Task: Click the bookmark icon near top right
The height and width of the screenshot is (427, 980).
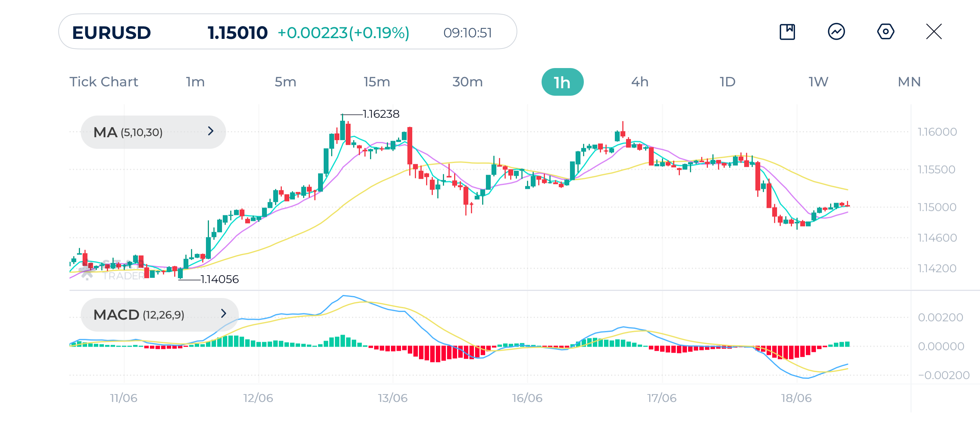Action: 788,33
